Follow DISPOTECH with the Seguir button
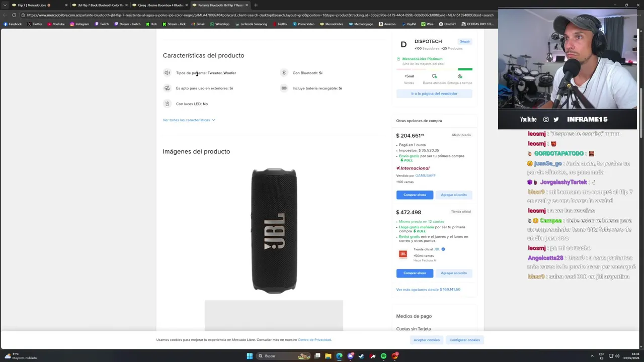This screenshot has height=362, width=644. 465,42
